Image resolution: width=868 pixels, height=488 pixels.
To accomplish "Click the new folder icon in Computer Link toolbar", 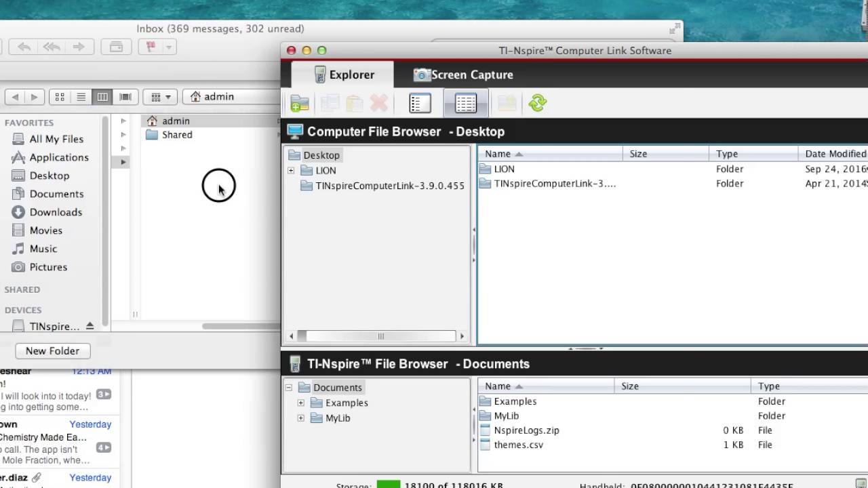I will [x=300, y=103].
